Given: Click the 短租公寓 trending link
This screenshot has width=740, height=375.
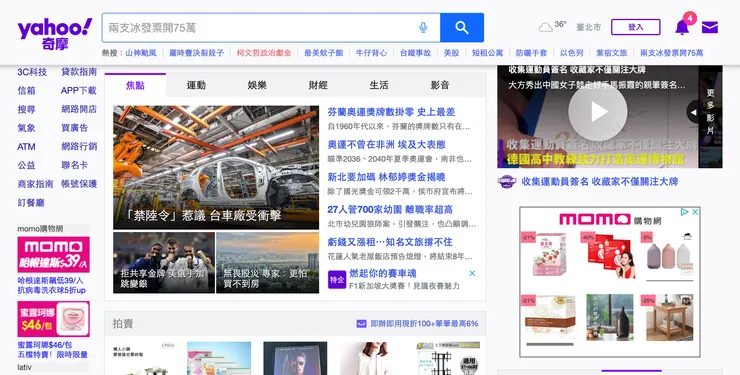Looking at the screenshot, I should pos(488,53).
